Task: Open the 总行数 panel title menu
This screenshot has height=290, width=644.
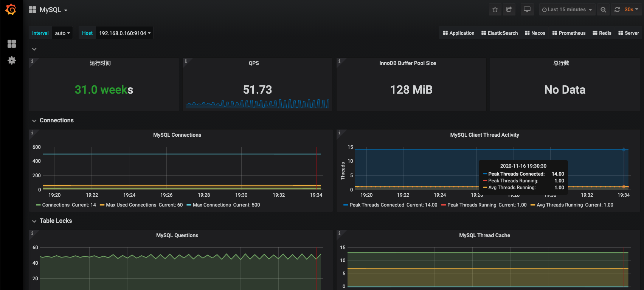Action: [561, 63]
